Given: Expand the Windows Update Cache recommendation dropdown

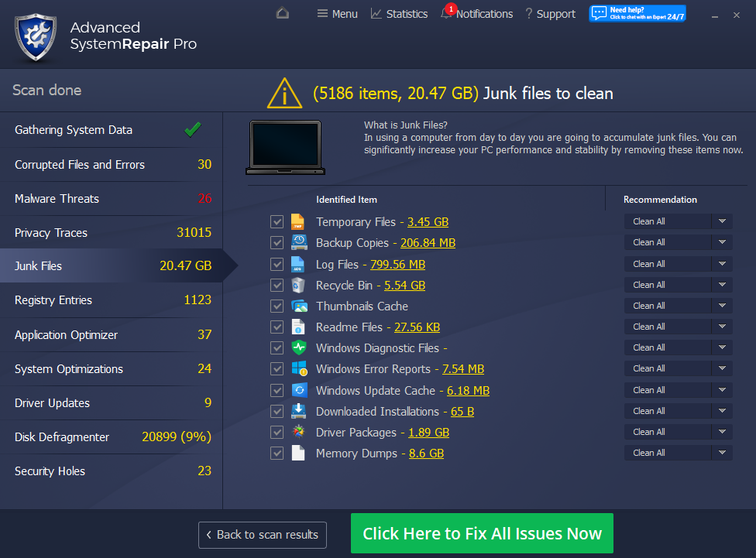Looking at the screenshot, I should point(721,390).
